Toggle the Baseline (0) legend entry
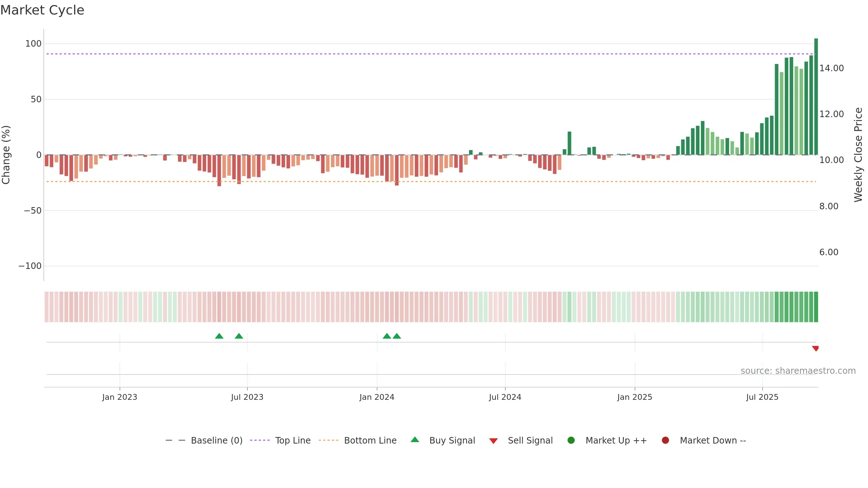 (x=204, y=440)
